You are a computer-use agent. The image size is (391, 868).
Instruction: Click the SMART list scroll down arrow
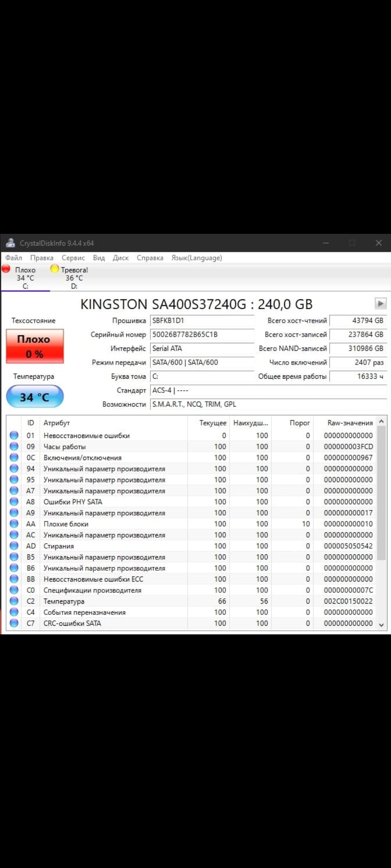(381, 625)
